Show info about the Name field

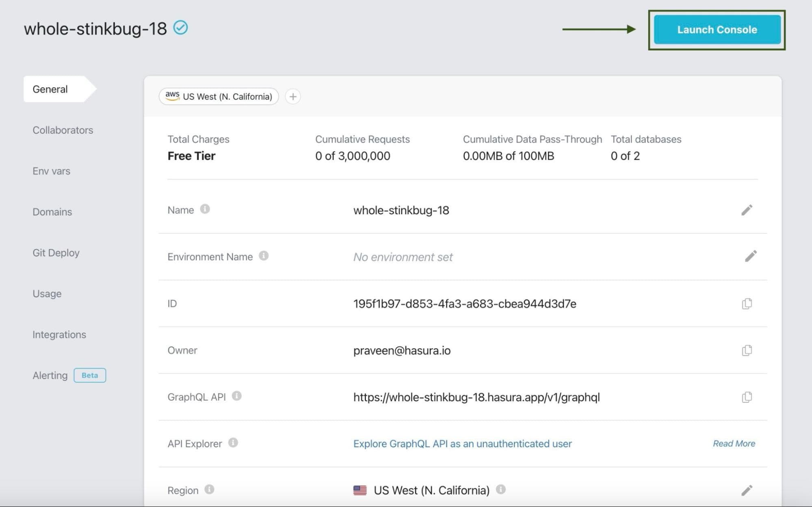point(205,209)
